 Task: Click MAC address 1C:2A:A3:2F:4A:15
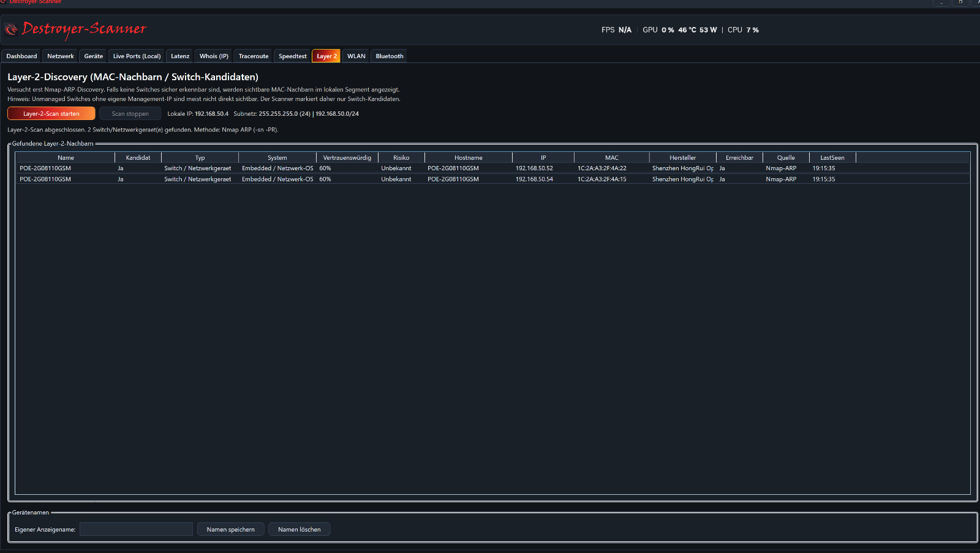(602, 179)
